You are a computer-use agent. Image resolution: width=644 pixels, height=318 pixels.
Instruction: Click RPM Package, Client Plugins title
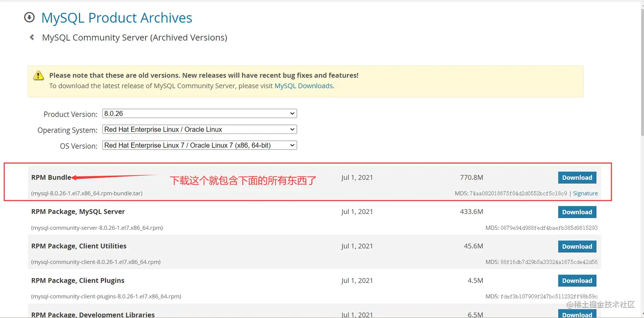[x=78, y=280]
